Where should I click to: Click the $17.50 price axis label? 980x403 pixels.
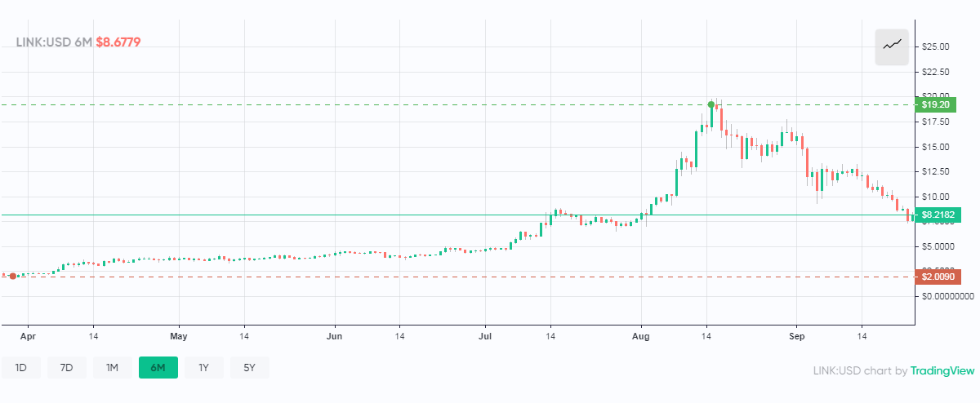click(935, 122)
